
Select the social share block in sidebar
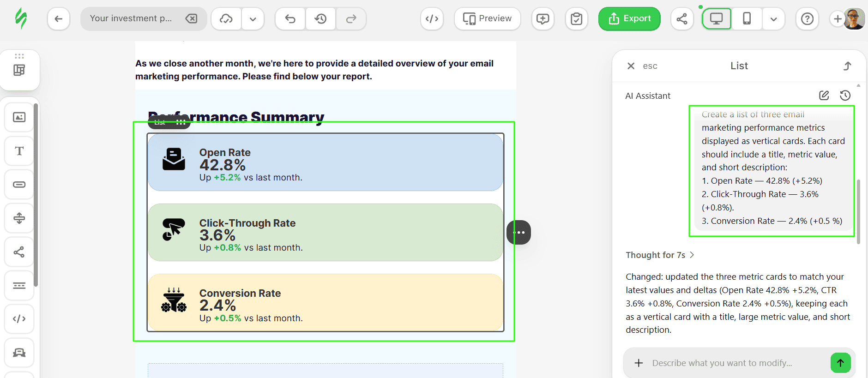19,252
